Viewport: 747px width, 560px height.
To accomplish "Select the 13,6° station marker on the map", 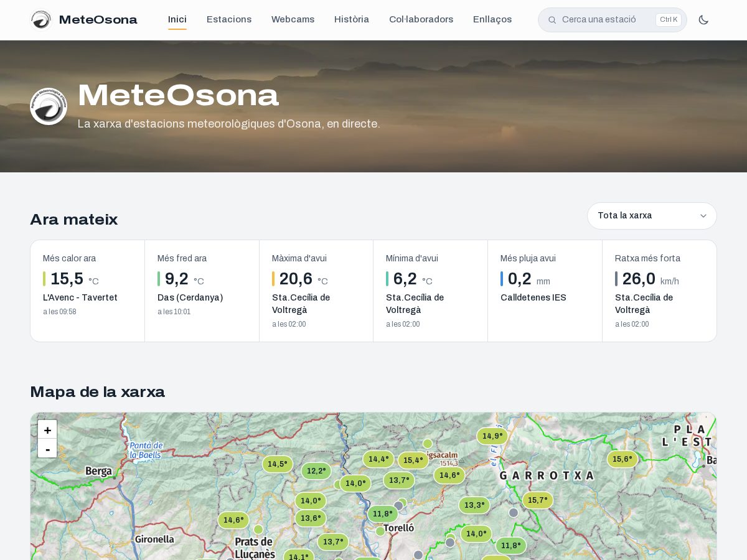I will pos(311,518).
